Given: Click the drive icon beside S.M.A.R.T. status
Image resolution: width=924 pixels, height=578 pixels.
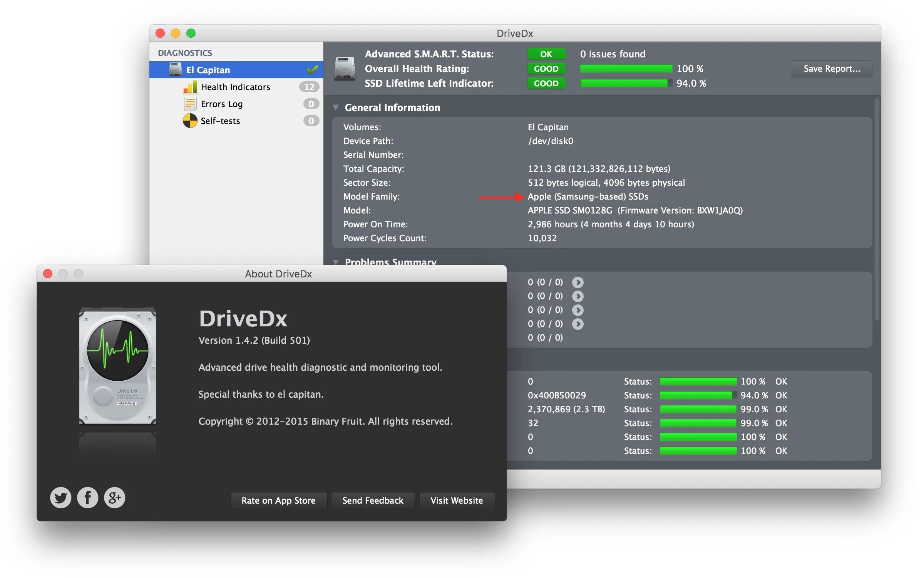Looking at the screenshot, I should (345, 68).
